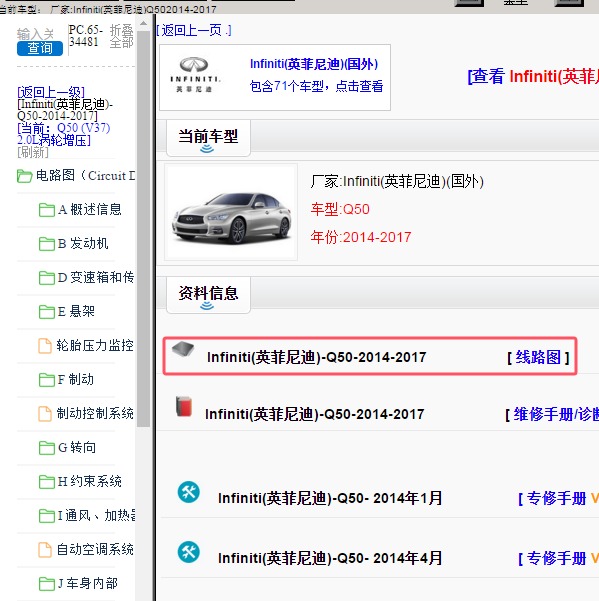The height and width of the screenshot is (601, 599).
Task: Click Infiniti-Q50-2014-2017 text in 维修手册 row
Action: 315,414
